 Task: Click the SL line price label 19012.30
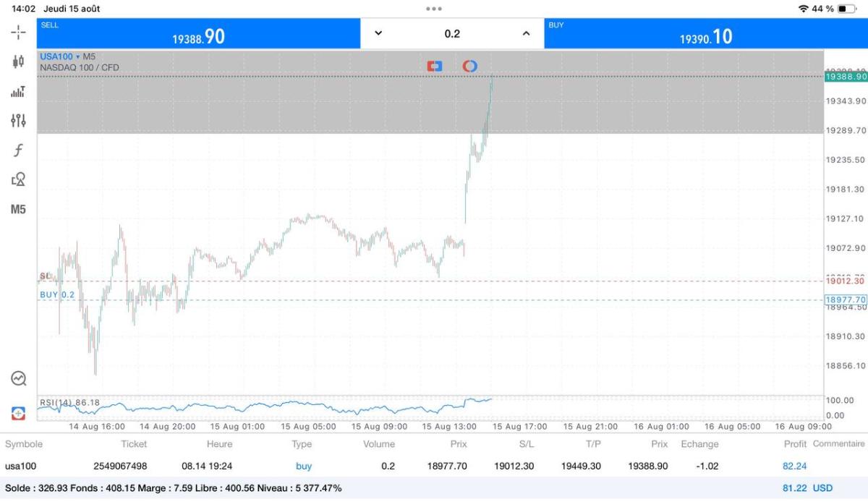pyautogui.click(x=845, y=281)
